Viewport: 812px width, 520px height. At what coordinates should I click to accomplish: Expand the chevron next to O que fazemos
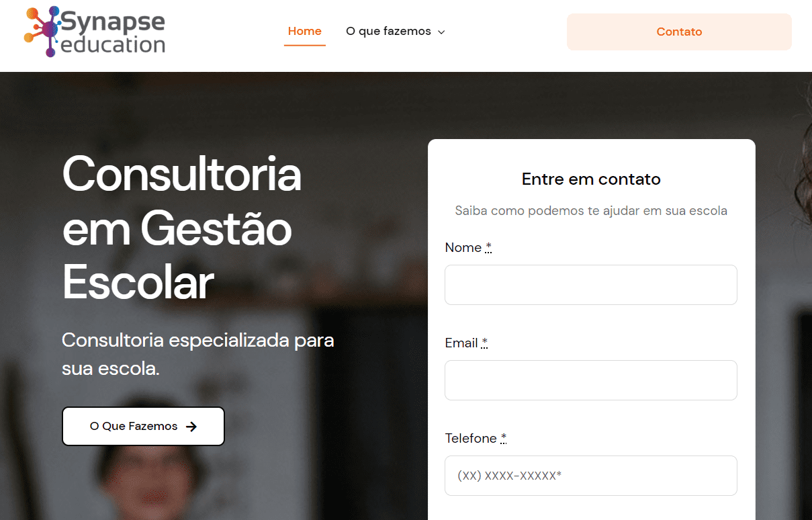pos(441,32)
